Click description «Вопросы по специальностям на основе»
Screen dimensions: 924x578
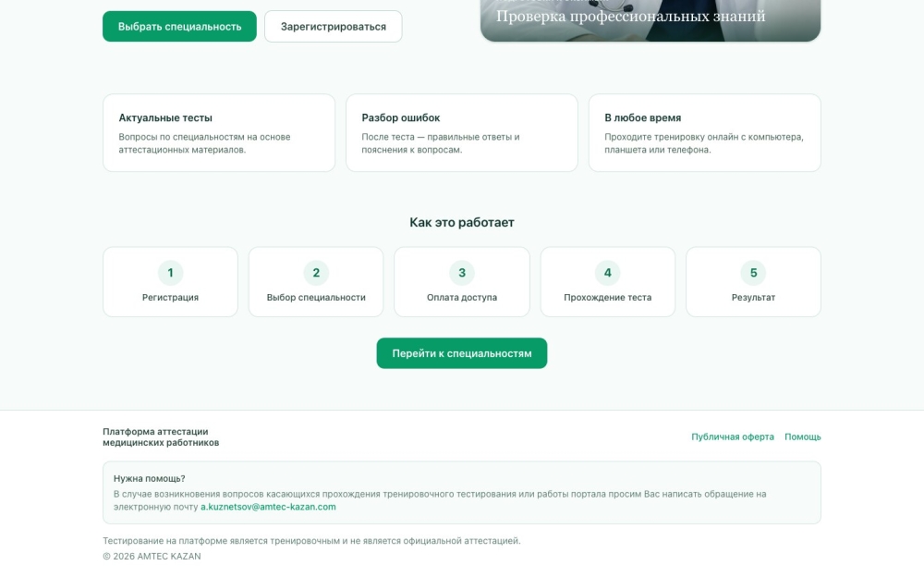[x=204, y=143]
